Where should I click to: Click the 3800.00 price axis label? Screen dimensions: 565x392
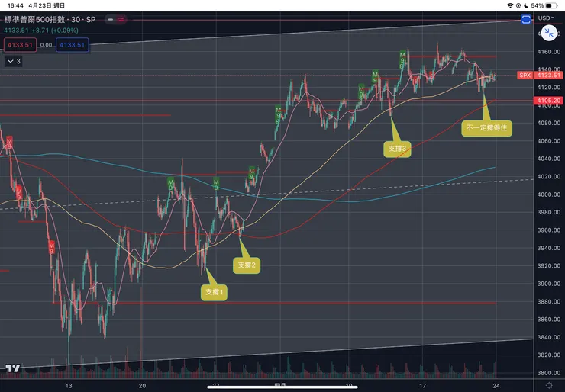[549, 373]
